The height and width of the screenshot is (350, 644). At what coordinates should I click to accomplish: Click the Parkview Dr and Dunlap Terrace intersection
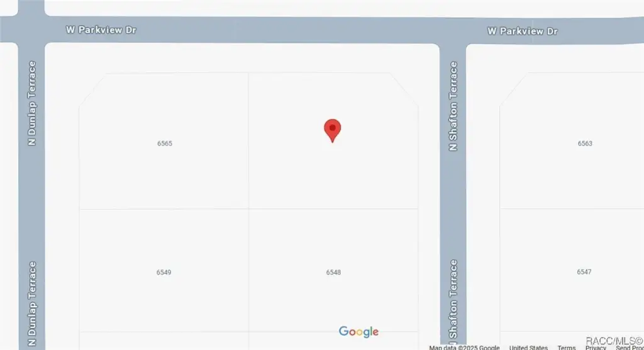pyautogui.click(x=31, y=30)
